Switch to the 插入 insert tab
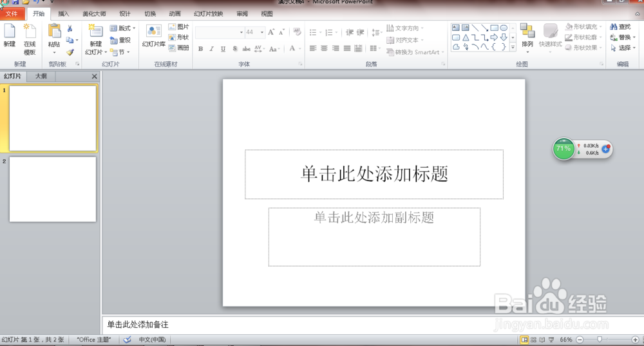This screenshot has height=346, width=644. point(64,14)
